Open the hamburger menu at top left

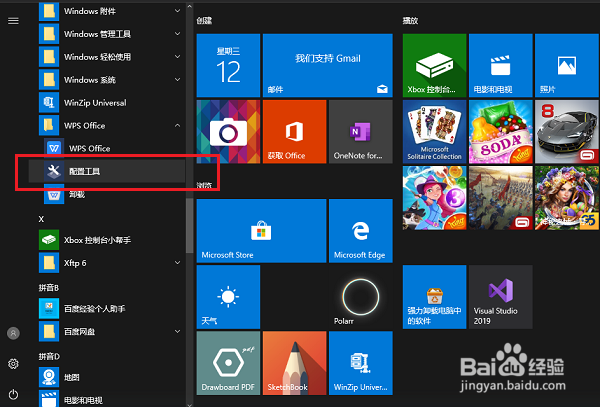(13, 21)
